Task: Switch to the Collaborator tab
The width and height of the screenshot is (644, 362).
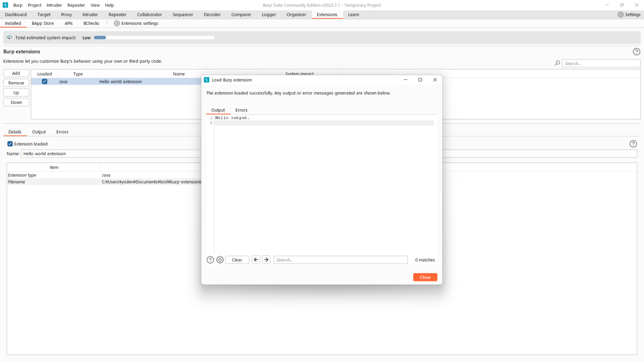Action: point(149,14)
